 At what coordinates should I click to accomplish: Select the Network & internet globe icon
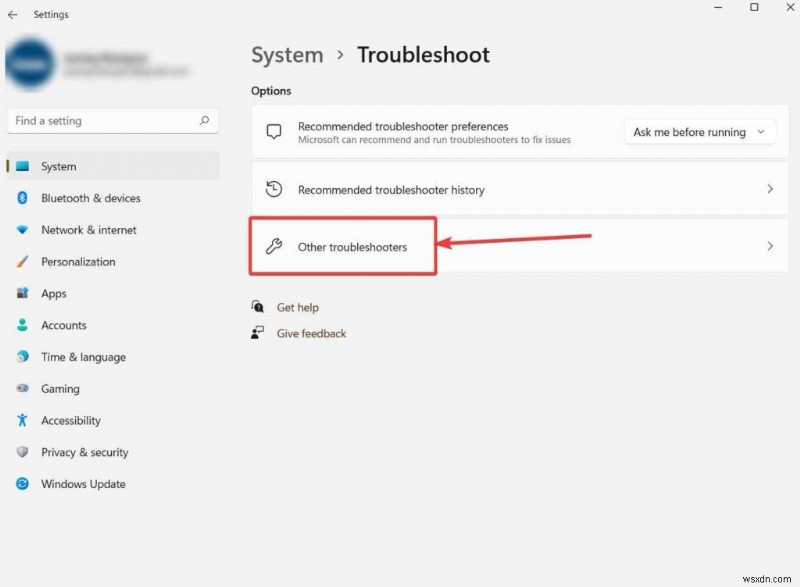coord(22,230)
